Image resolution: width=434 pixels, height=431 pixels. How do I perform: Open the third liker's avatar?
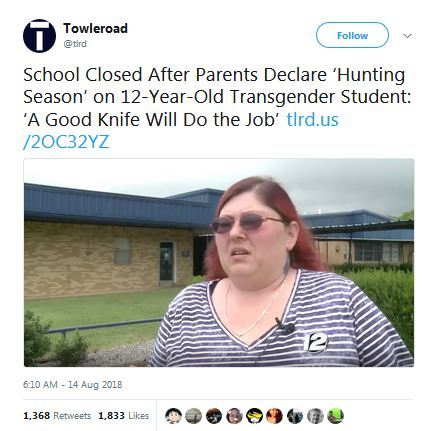[214, 416]
